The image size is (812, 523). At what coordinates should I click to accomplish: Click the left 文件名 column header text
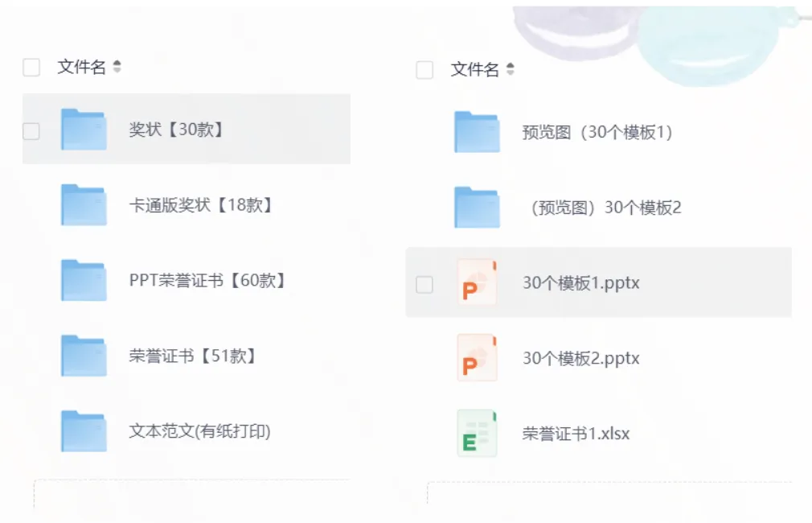[x=82, y=67]
